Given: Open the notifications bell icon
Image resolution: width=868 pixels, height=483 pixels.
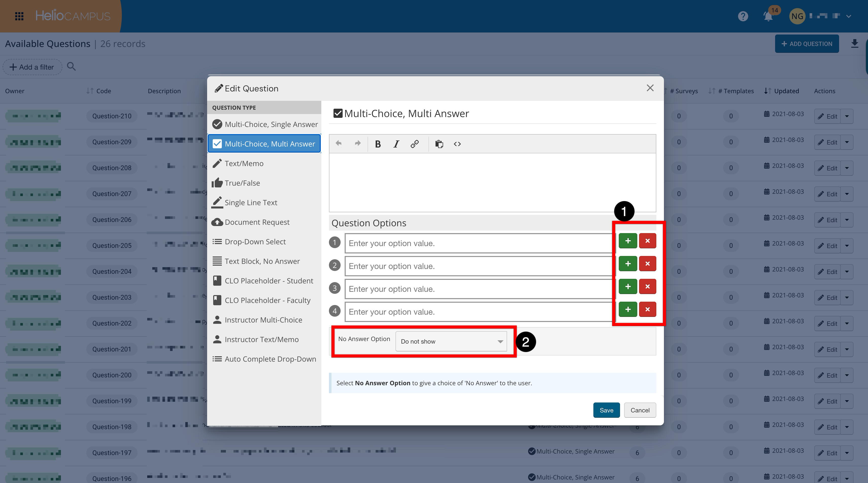Looking at the screenshot, I should coord(768,16).
